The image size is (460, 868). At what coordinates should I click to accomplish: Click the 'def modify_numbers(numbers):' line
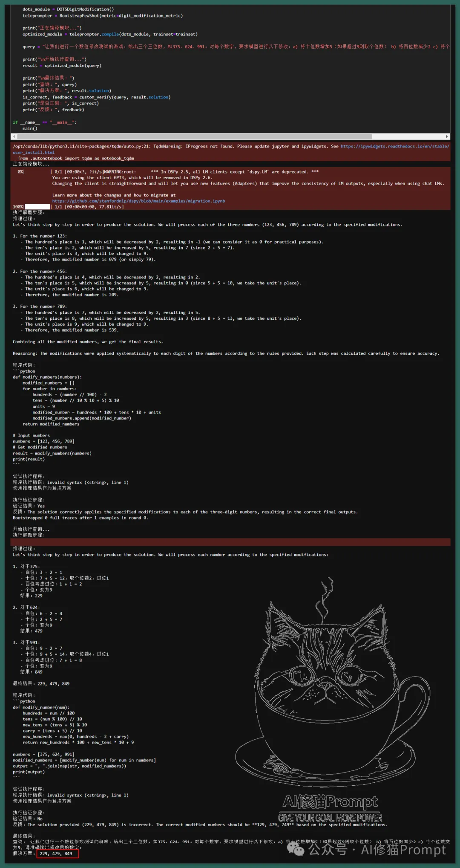(x=47, y=377)
